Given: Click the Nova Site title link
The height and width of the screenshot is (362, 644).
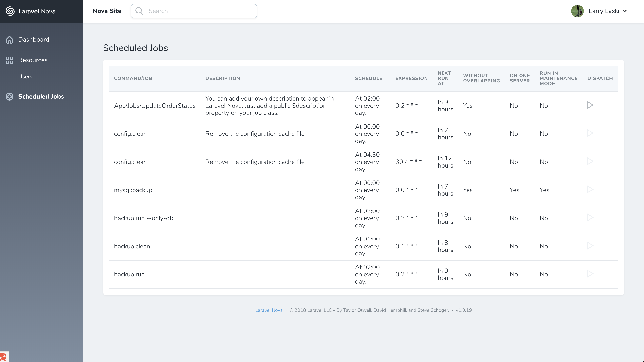Looking at the screenshot, I should coord(107,11).
